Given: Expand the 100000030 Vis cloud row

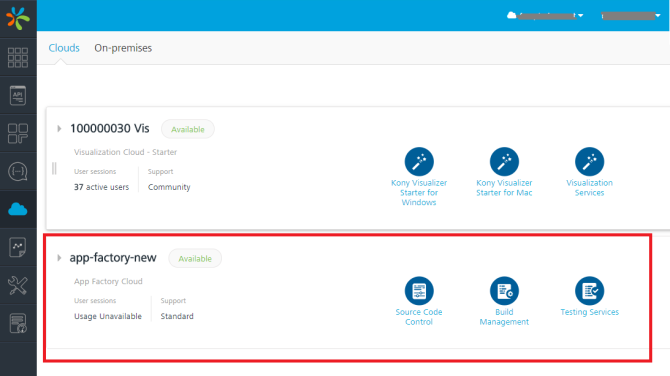Looking at the screenshot, I should 59,129.
